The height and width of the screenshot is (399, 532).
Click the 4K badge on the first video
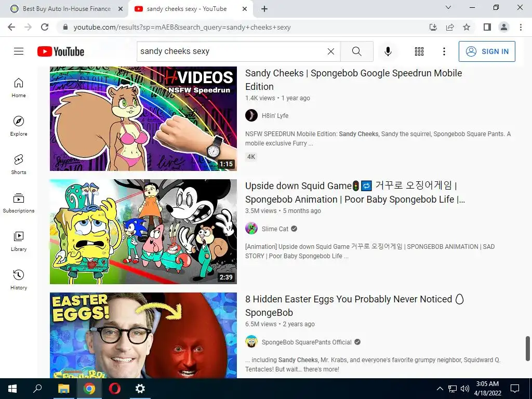pos(251,157)
